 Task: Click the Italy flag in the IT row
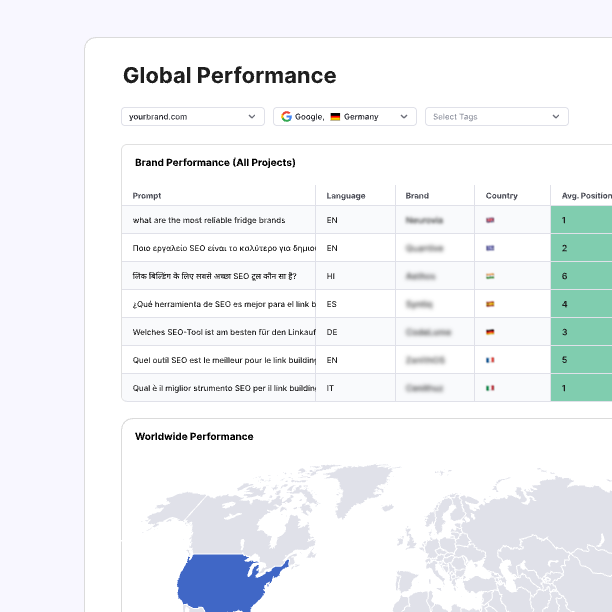[x=490, y=388]
